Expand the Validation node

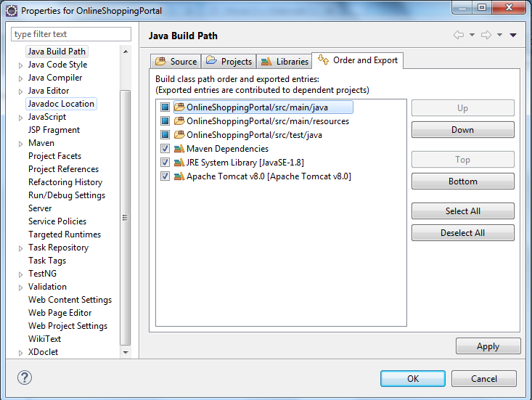point(21,287)
